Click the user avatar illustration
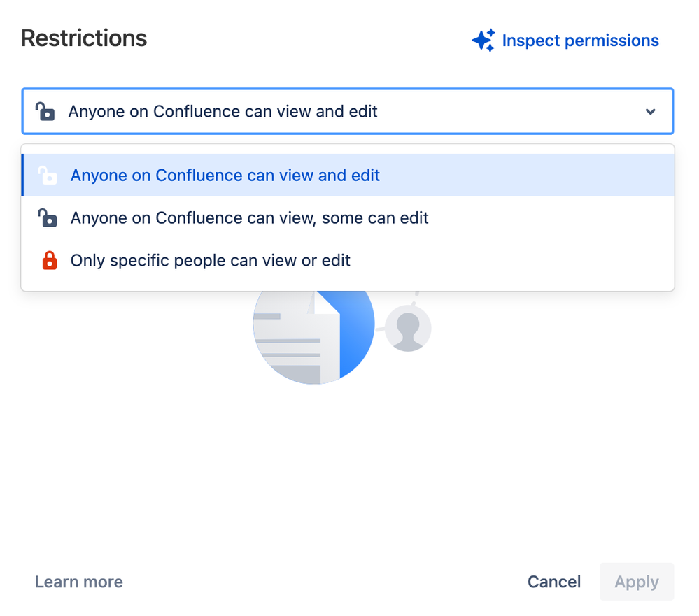The width and height of the screenshot is (699, 616). click(408, 328)
